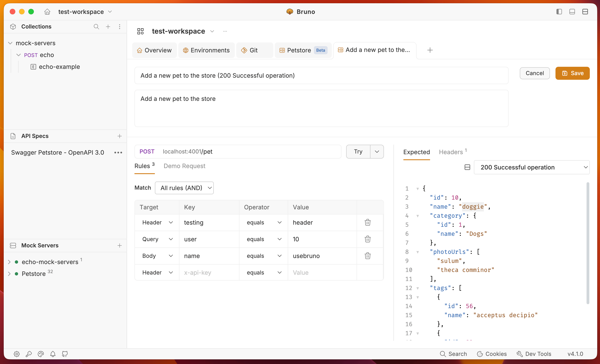Select Expected tab
The image size is (600, 364).
point(417,152)
